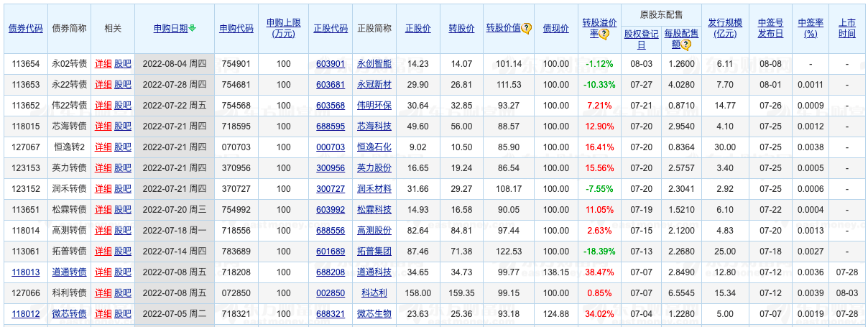Sort by 转股价 column header
Image resolution: width=868 pixels, height=327 pixels.
[461, 29]
